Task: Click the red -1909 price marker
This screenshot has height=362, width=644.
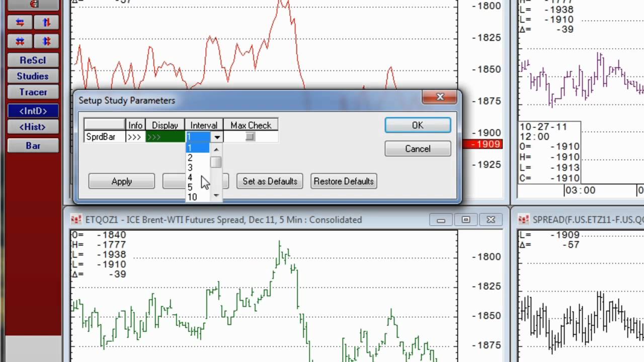Action: (482, 144)
